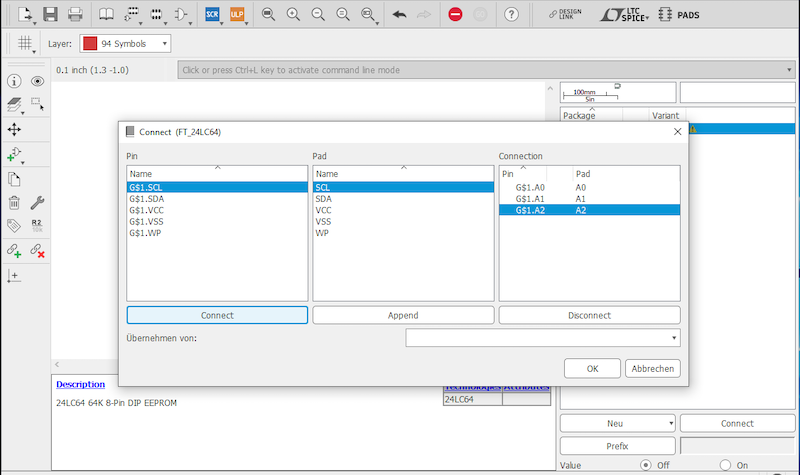The image size is (800, 475).
Task: Select pin G$1.VSS
Action: tap(217, 221)
